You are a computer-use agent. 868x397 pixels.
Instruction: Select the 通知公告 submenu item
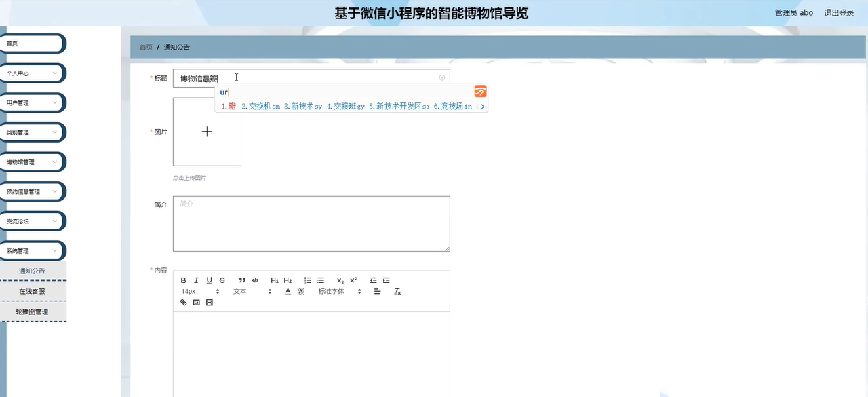click(33, 271)
